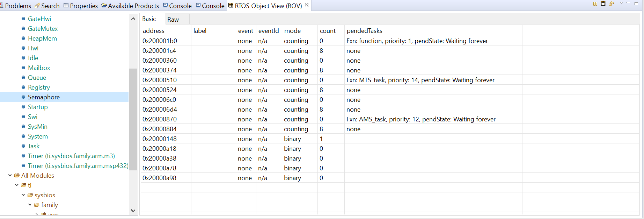Viewport: 644px width, 219px height.
Task: Maximize the ROV view panel
Action: (x=636, y=3)
